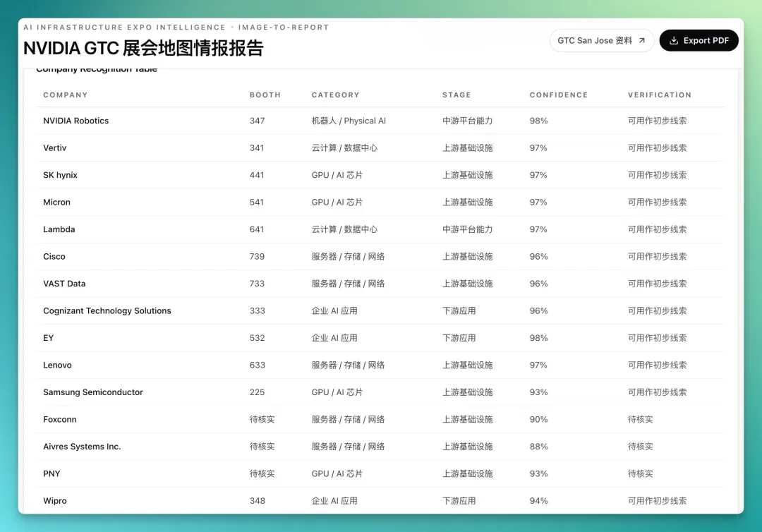Click NVIDIA Robotics' 98% confidence value

point(538,121)
